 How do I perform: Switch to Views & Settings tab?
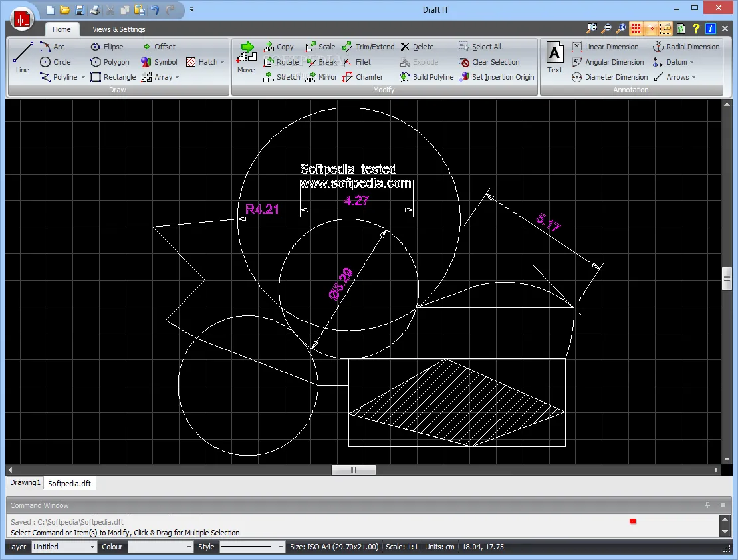tap(118, 29)
